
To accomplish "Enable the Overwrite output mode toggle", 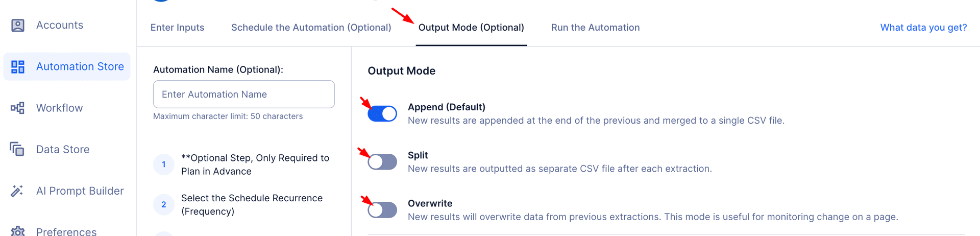I will [382, 210].
